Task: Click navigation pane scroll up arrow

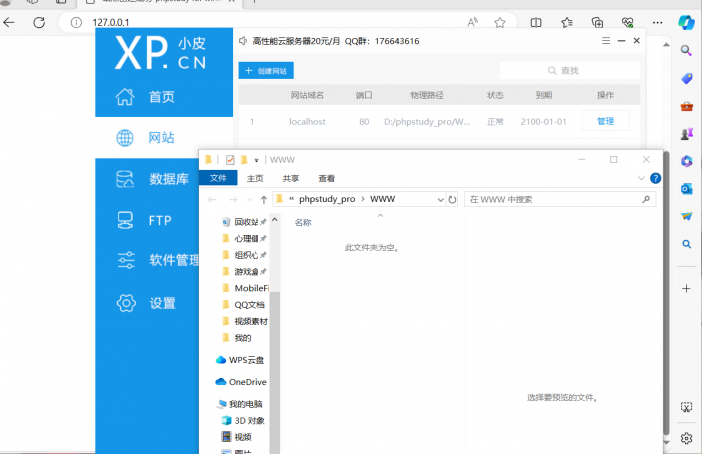Action: 274,220
